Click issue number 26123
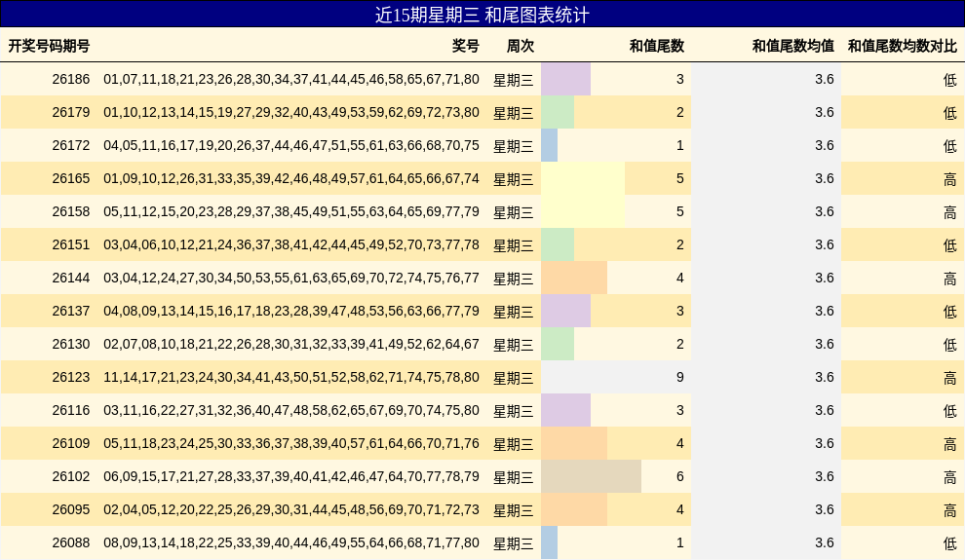Viewport: 965px width, 560px height. tap(71, 378)
